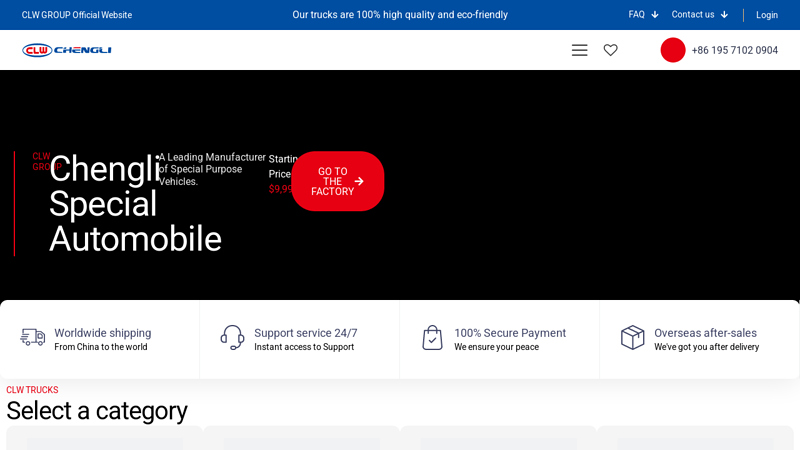Click the Overseas after-sales title
Viewport: 800px width, 450px height.
coord(706,333)
